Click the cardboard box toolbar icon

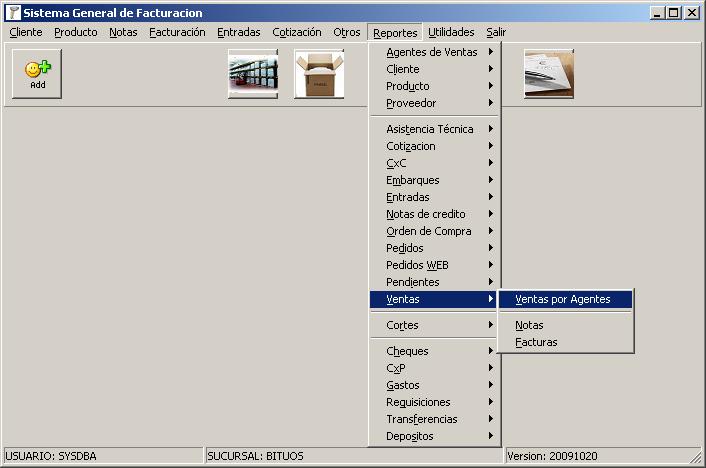click(319, 74)
